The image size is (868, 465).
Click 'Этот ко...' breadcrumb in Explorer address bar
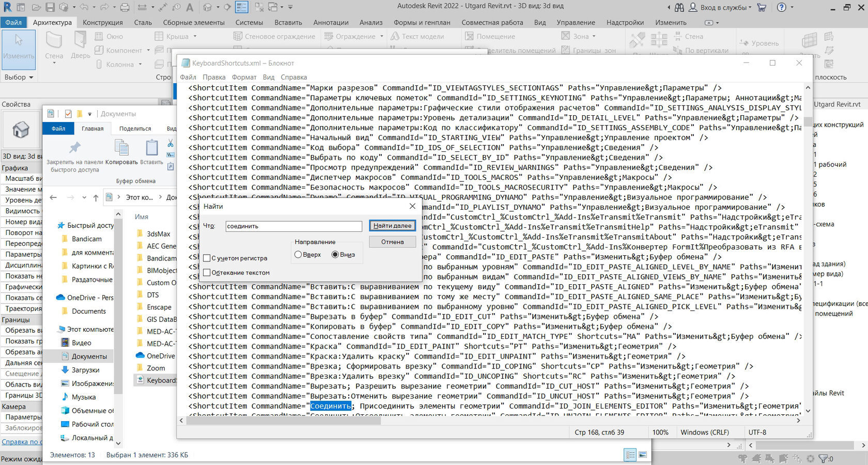[x=139, y=197]
